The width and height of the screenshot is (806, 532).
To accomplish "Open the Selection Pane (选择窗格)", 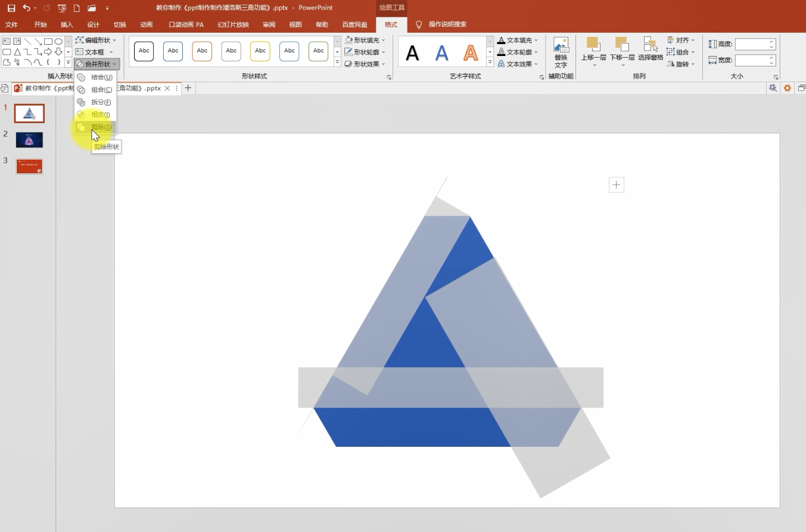I will (651, 49).
